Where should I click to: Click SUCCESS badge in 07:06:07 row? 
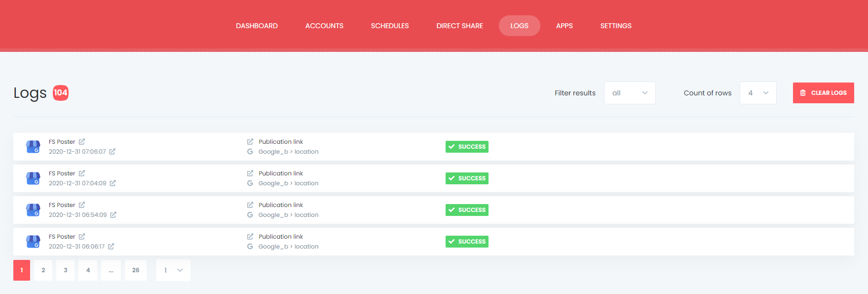[467, 147]
